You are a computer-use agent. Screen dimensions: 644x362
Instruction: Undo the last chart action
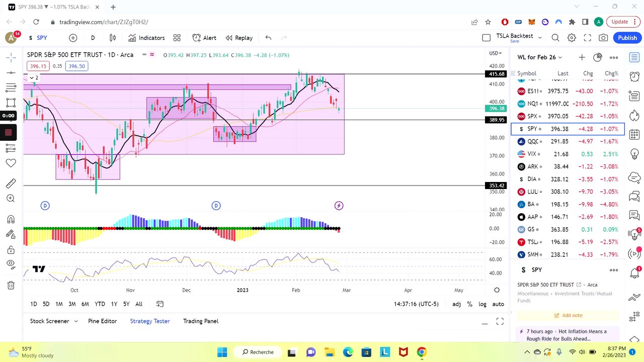(x=268, y=38)
